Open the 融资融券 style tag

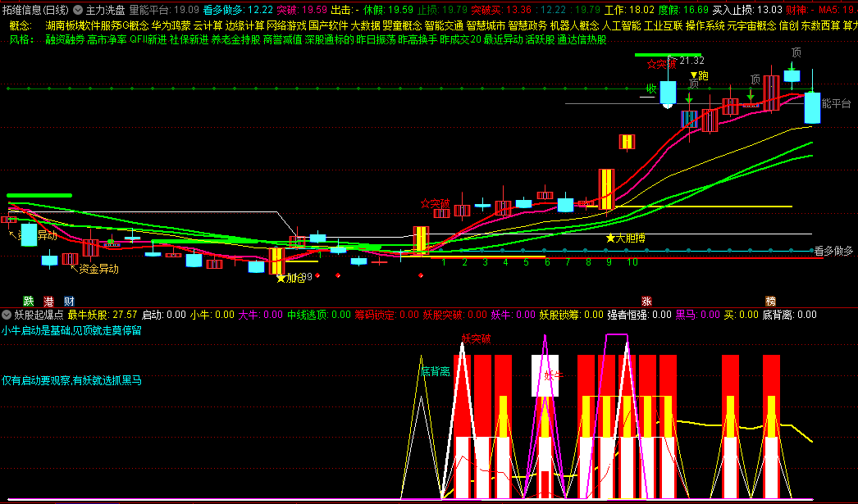click(x=65, y=40)
